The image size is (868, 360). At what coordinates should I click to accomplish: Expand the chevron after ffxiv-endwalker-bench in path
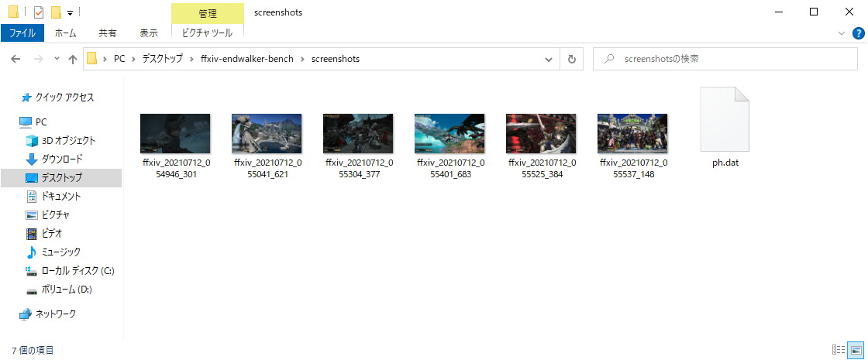(x=302, y=59)
